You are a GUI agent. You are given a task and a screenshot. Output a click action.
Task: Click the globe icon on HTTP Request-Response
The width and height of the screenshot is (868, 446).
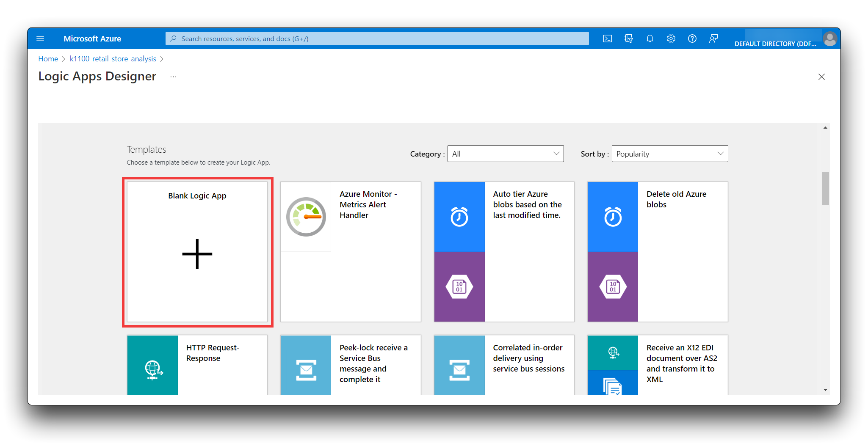click(153, 370)
